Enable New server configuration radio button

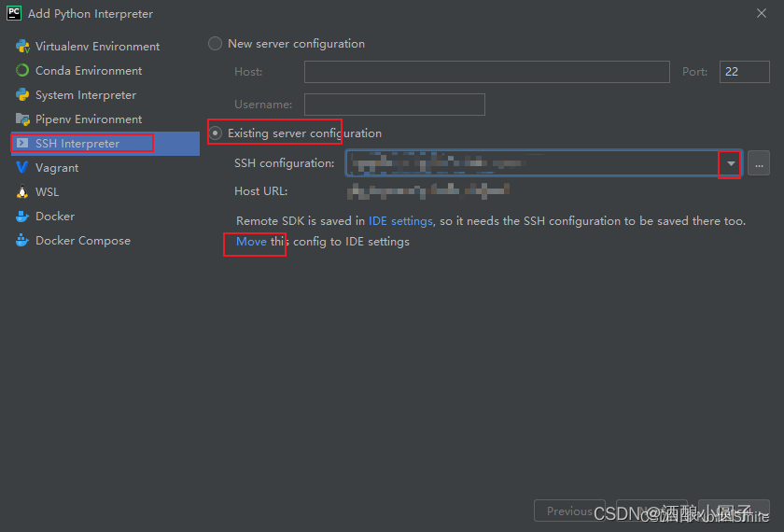tap(215, 44)
